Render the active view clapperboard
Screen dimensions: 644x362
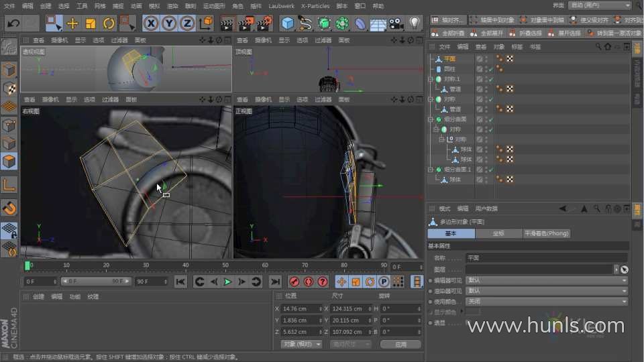click(x=227, y=24)
